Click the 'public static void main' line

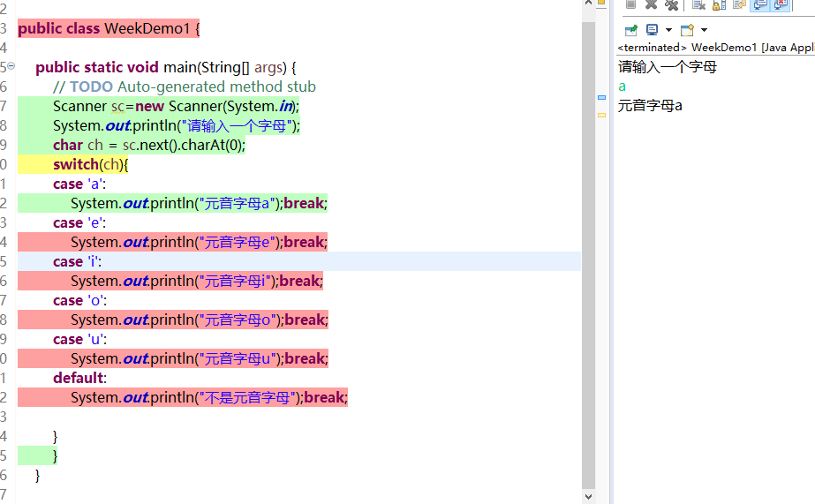[x=166, y=67]
